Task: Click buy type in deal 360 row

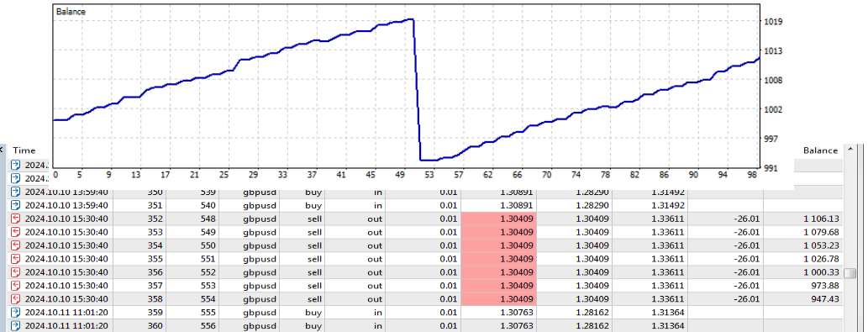Action: point(313,325)
